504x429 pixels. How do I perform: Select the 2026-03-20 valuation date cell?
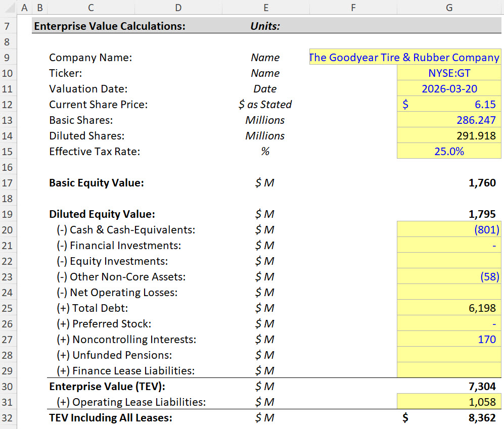pyautogui.click(x=449, y=88)
